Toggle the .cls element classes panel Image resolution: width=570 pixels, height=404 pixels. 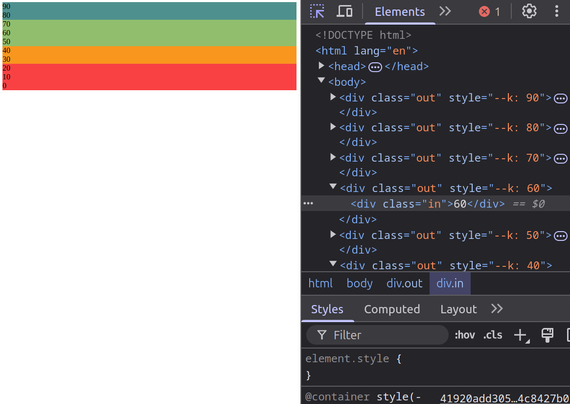[493, 335]
